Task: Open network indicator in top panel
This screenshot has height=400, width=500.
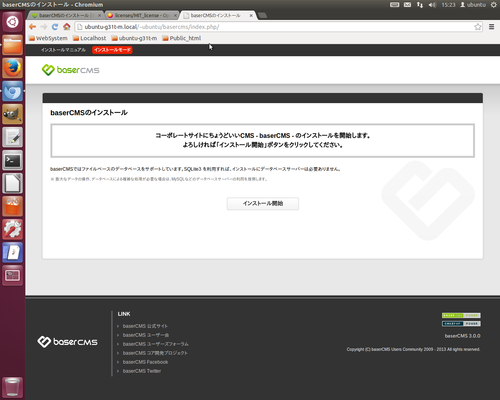Action: (420, 5)
